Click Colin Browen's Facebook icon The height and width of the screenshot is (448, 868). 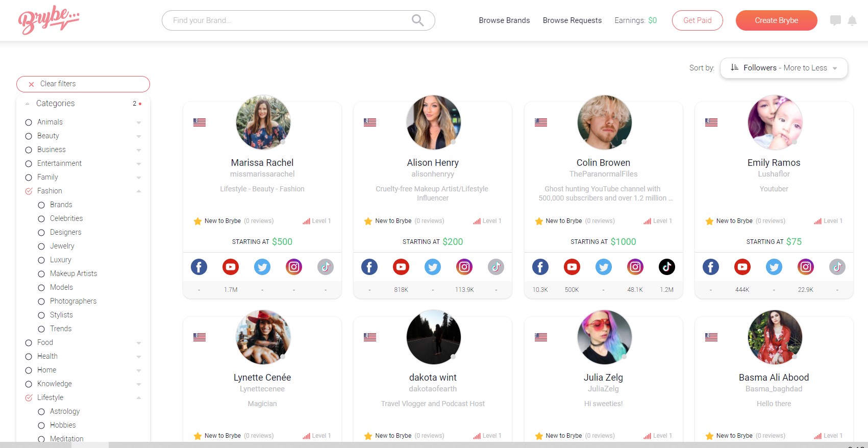pos(540,267)
